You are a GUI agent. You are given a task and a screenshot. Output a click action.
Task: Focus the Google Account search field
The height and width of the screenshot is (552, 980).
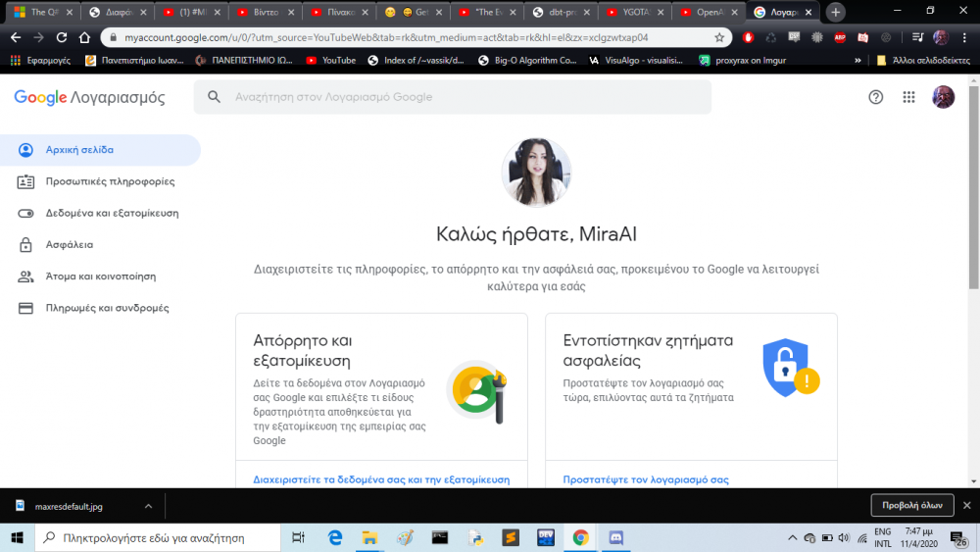(461, 97)
